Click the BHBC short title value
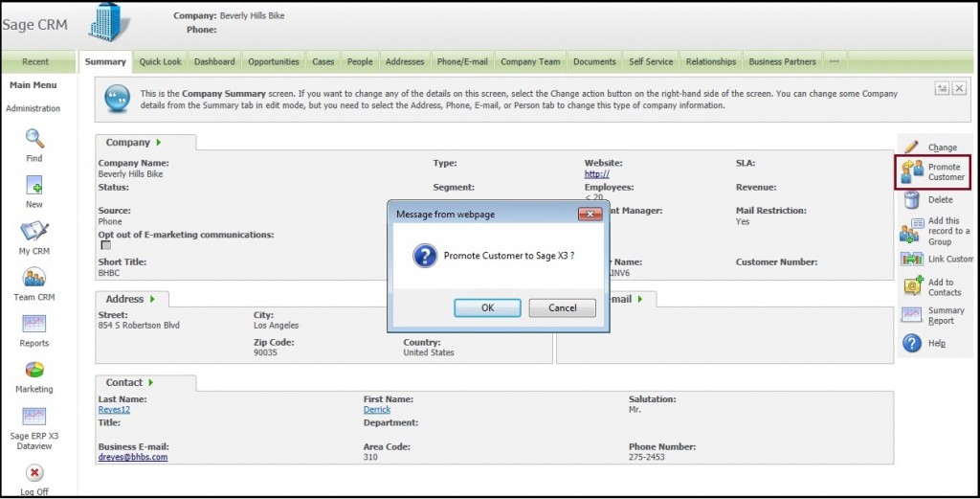This screenshot has width=980, height=499. pos(109,273)
